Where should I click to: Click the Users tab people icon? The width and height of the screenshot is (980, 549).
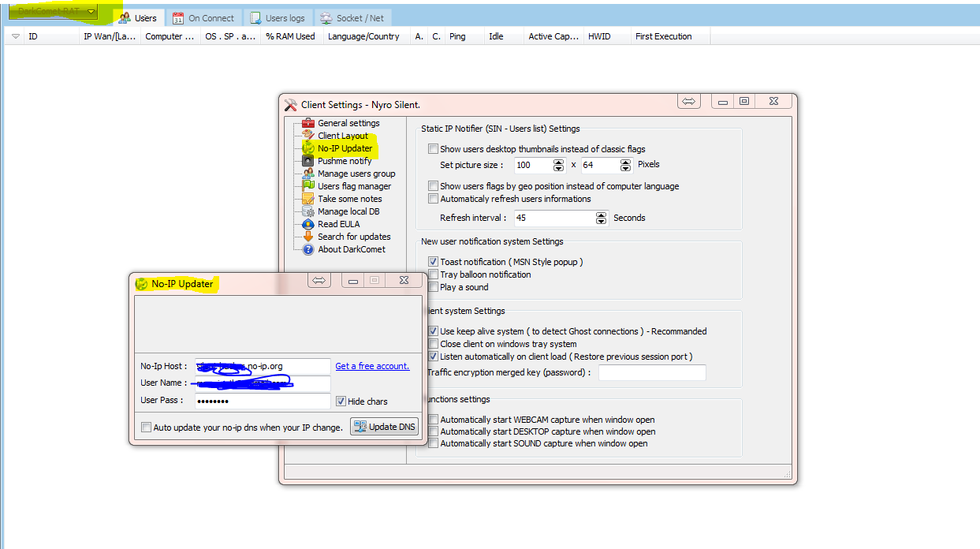coord(125,18)
